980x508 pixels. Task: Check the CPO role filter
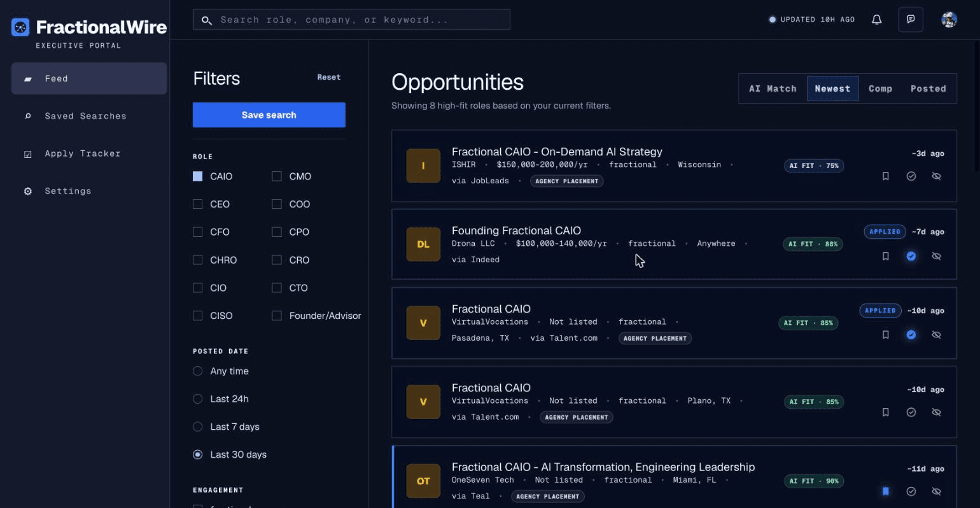click(277, 232)
